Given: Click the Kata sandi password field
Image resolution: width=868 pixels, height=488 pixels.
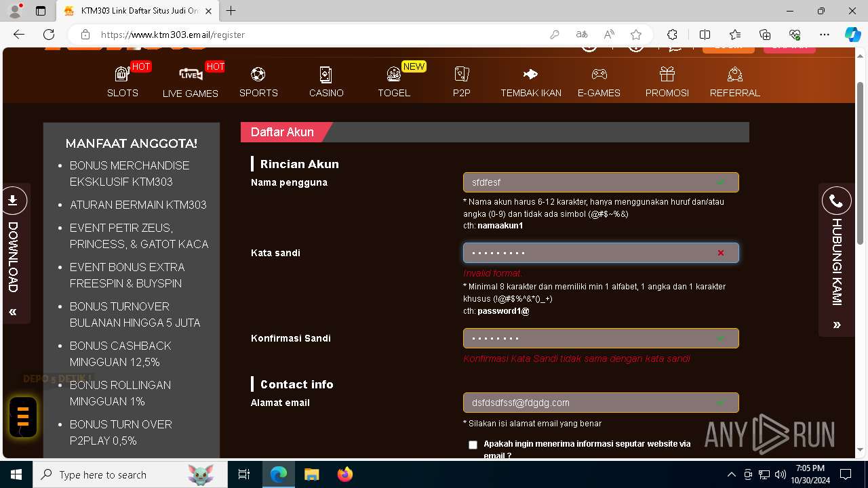Looking at the screenshot, I should tap(601, 253).
